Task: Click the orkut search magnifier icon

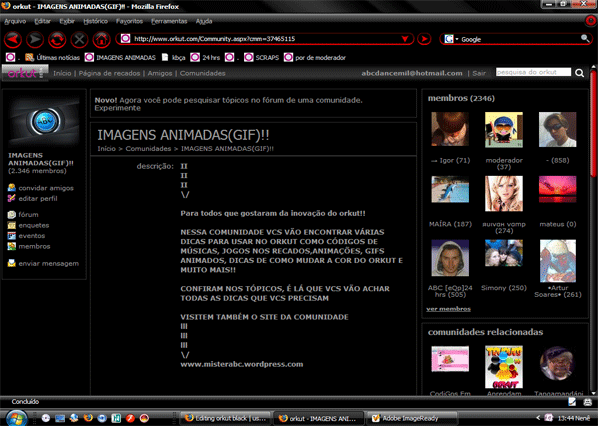Action: click(580, 72)
